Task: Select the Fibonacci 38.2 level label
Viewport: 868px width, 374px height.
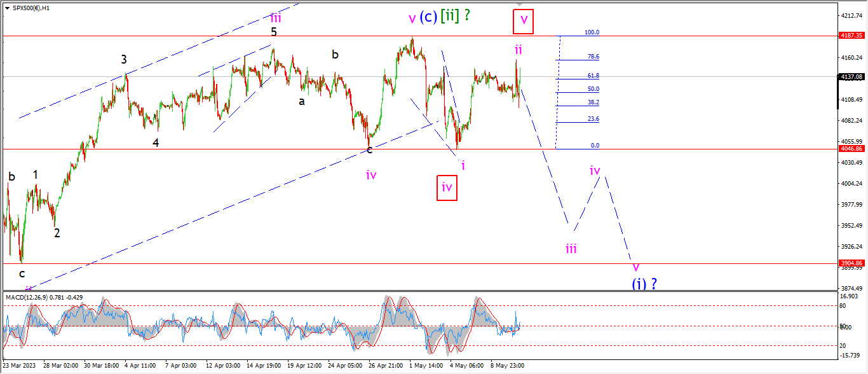Action: click(593, 102)
